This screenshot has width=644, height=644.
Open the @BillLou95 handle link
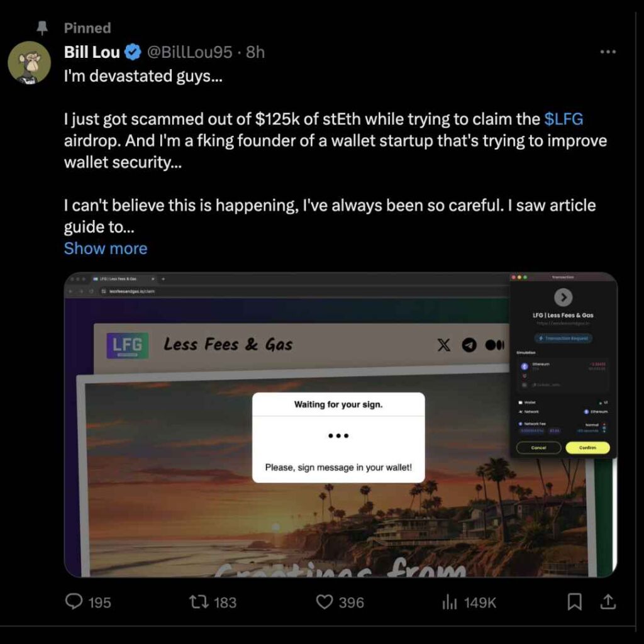click(x=189, y=53)
